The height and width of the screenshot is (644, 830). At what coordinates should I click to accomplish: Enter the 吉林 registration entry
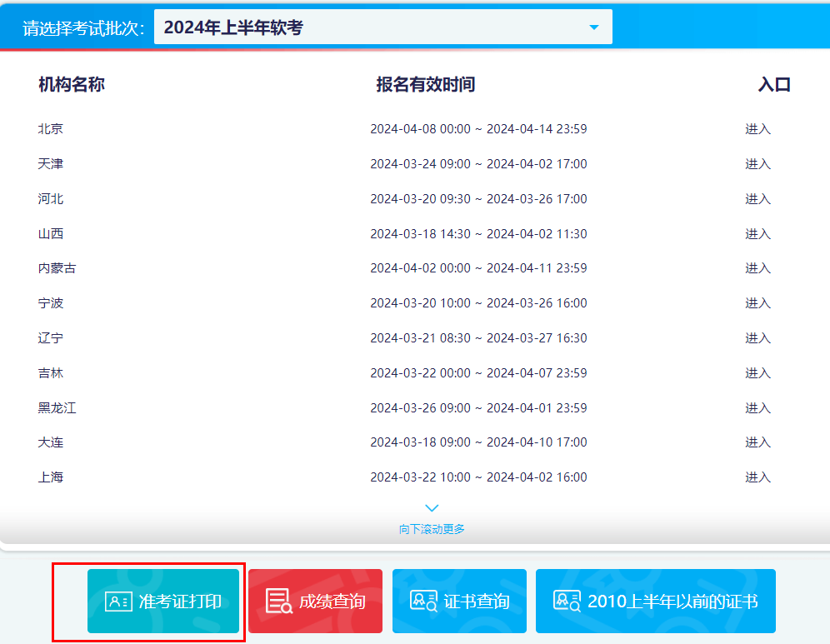tap(758, 373)
